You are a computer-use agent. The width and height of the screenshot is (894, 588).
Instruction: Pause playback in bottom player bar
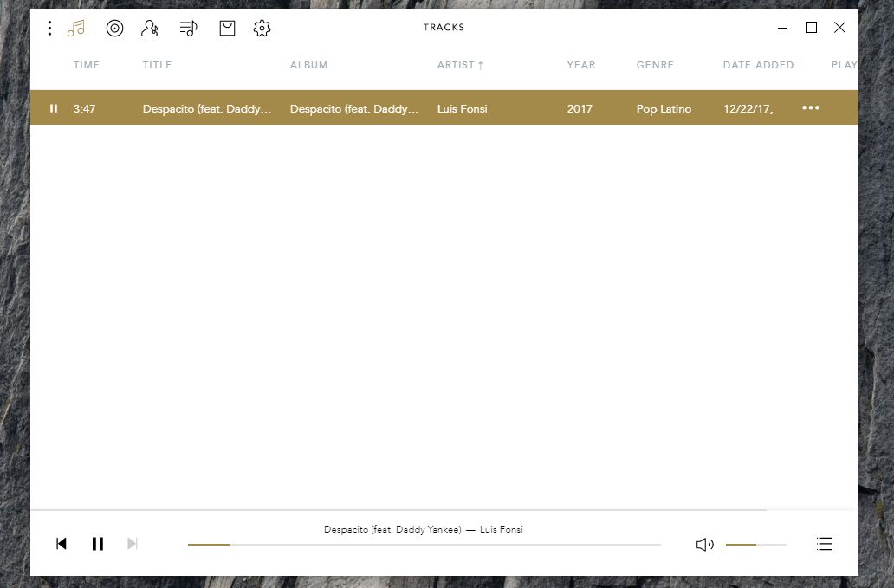click(x=98, y=544)
